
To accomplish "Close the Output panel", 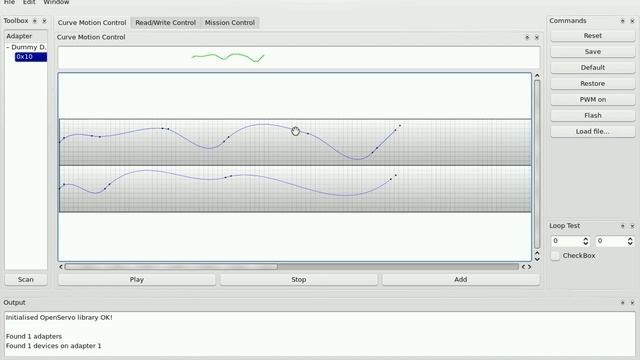I will pos(632,302).
